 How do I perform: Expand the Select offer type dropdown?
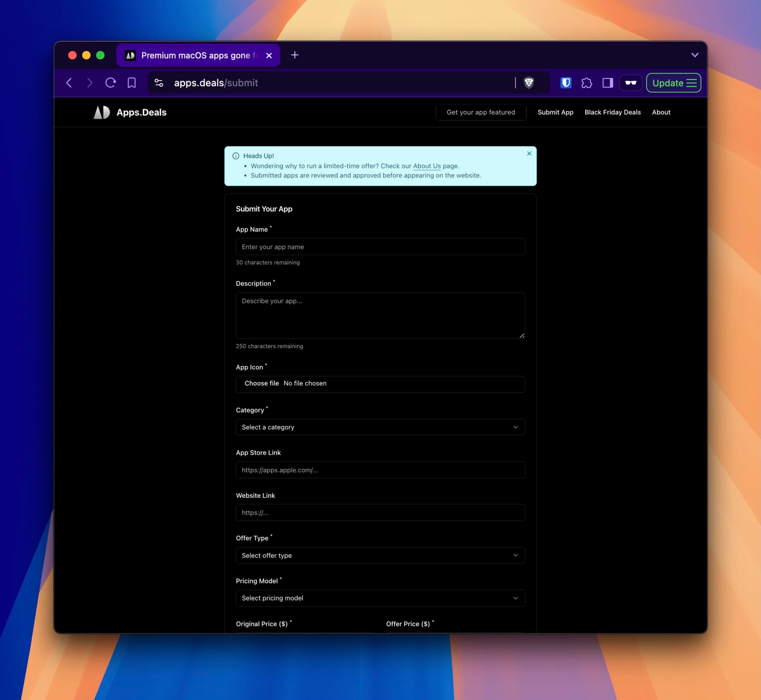[x=380, y=555]
